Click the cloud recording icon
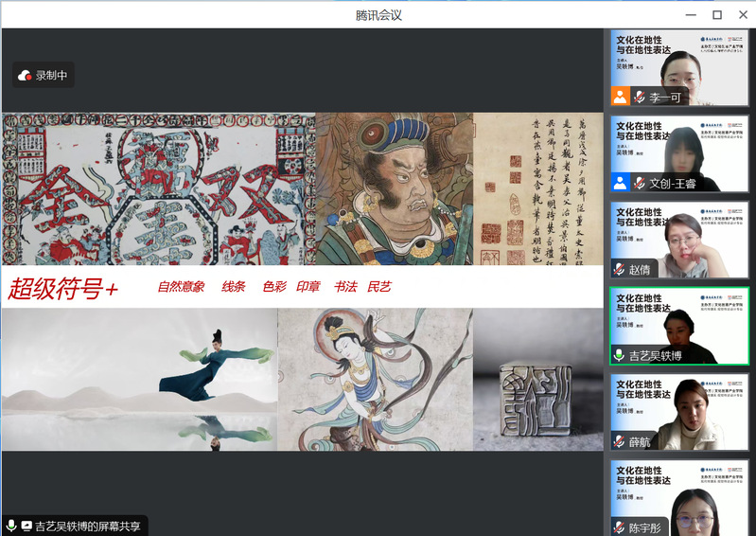The width and height of the screenshot is (756, 536). click(25, 75)
